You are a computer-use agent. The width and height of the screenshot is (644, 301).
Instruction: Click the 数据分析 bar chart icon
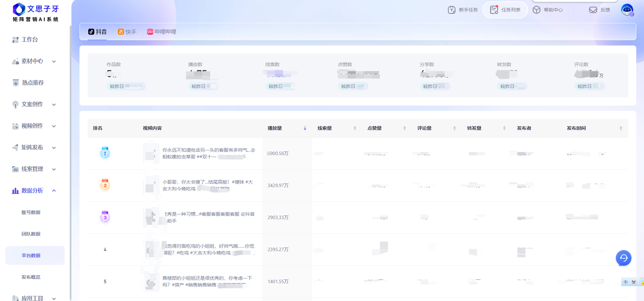pyautogui.click(x=15, y=191)
